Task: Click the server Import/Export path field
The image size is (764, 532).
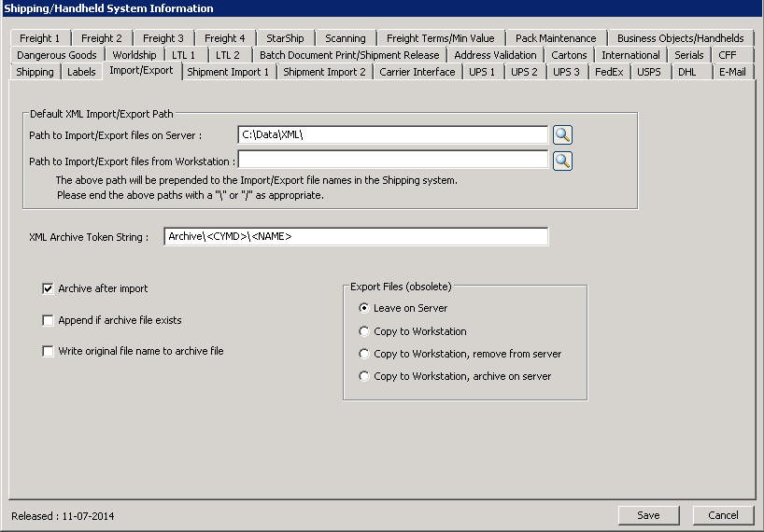Action: coord(392,135)
